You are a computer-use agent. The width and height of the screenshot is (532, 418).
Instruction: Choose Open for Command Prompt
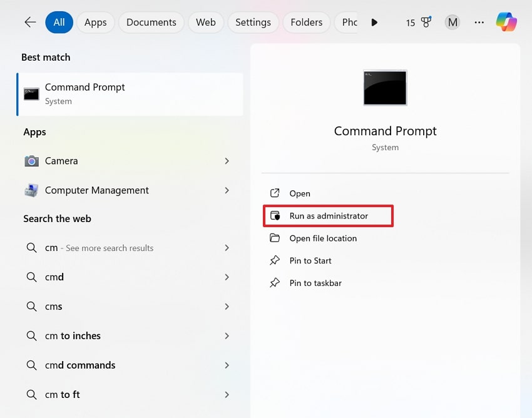[385, 193]
